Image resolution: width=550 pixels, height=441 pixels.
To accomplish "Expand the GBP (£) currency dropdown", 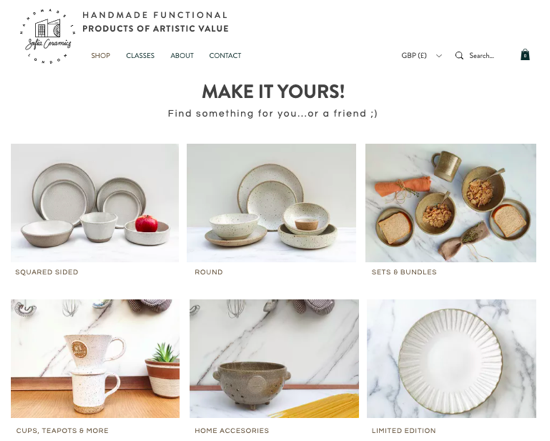I will (421, 55).
